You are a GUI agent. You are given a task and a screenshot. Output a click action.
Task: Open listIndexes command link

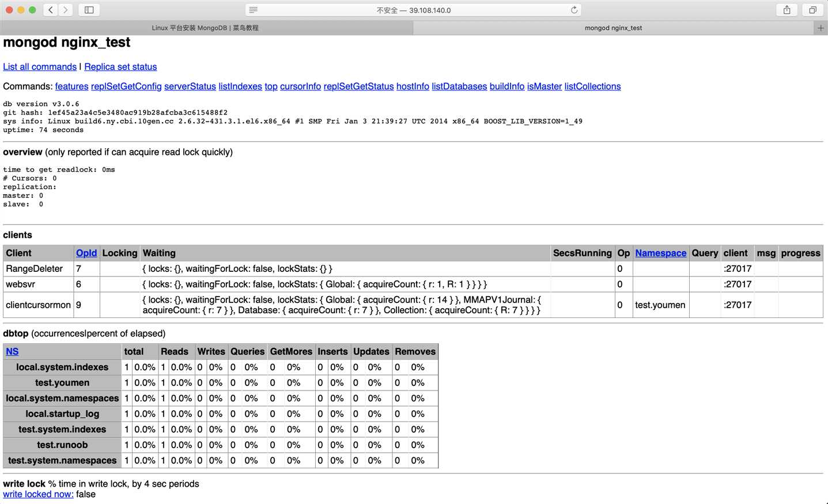[x=240, y=86]
